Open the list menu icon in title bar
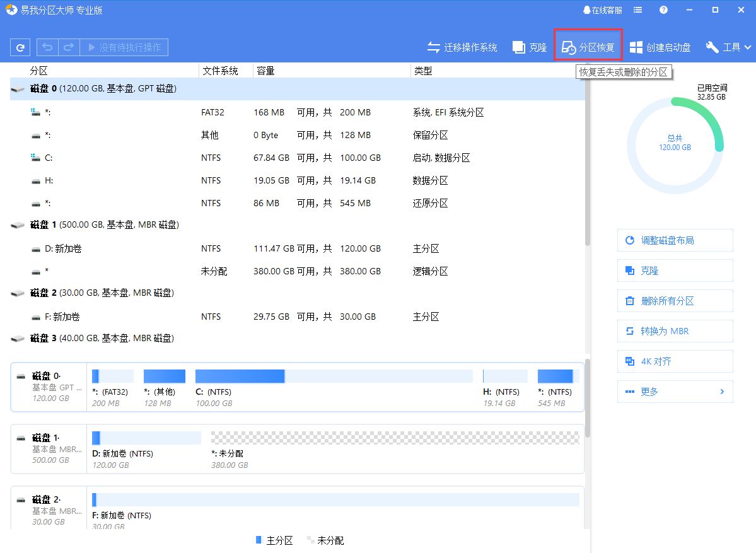Image resolution: width=756 pixels, height=553 pixels. [638, 10]
